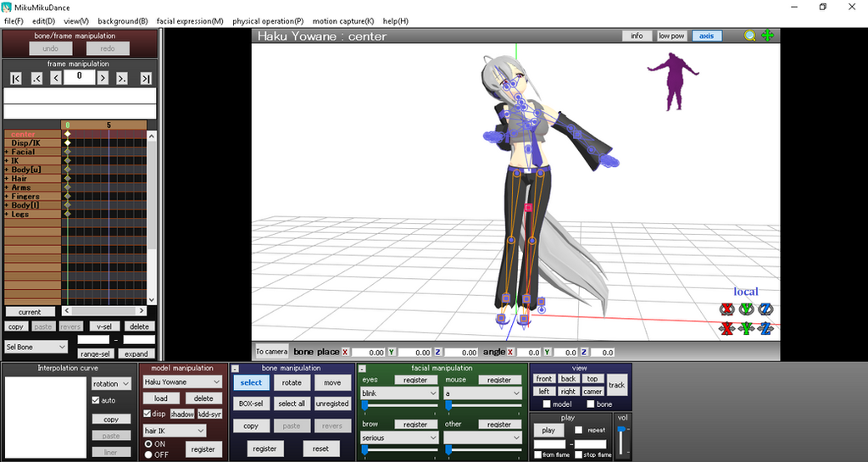Click the MikuMikuDance app icon in title bar
This screenshot has height=462, width=868.
[x=7, y=7]
